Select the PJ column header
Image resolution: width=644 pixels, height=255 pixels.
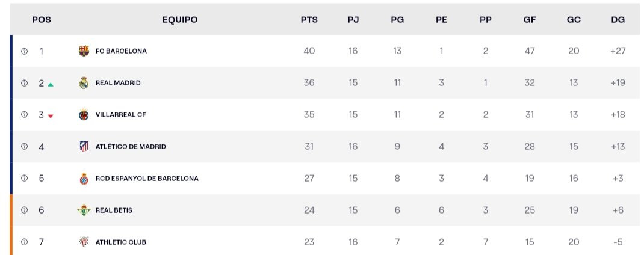pyautogui.click(x=353, y=20)
